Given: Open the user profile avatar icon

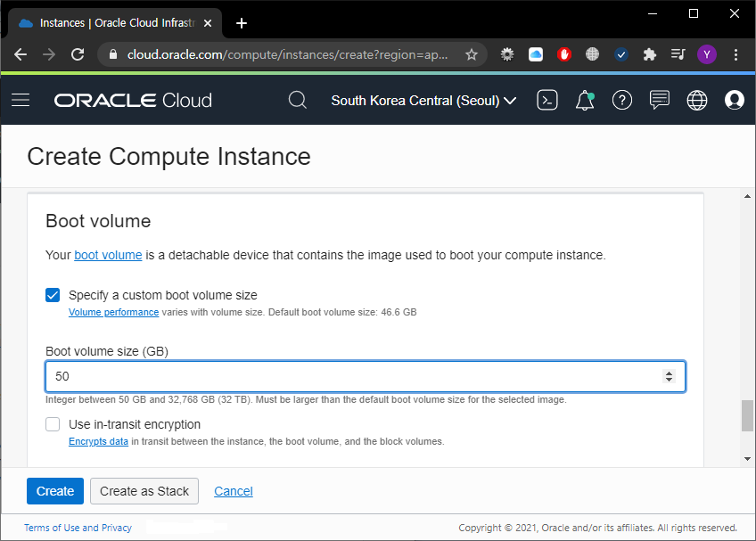Looking at the screenshot, I should [735, 100].
